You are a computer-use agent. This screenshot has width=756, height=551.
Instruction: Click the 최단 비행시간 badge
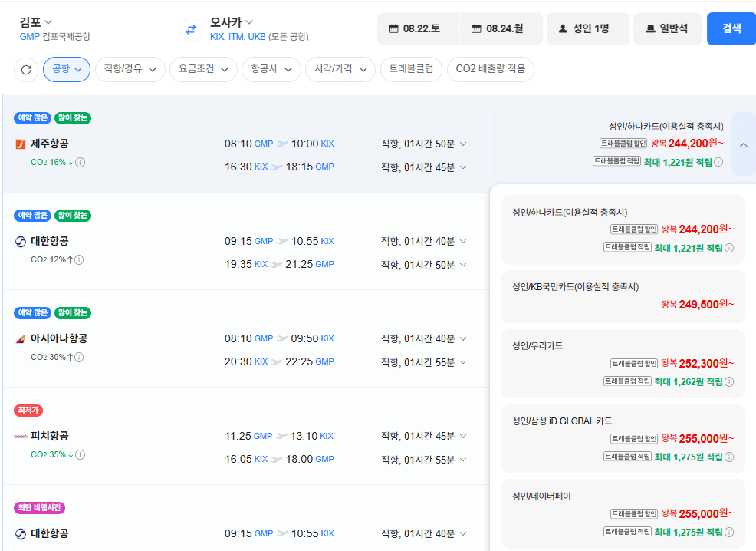(40, 507)
